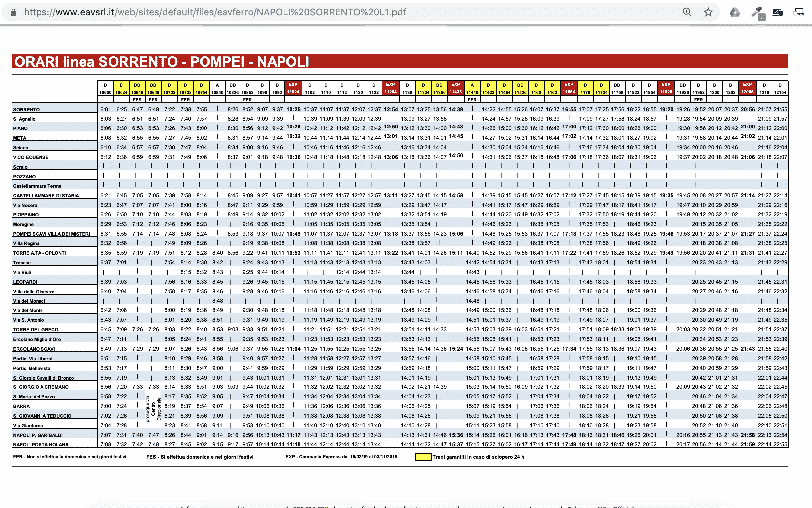This screenshot has width=812, height=508.
Task: Click the POZZANO station label
Action: click(24, 176)
